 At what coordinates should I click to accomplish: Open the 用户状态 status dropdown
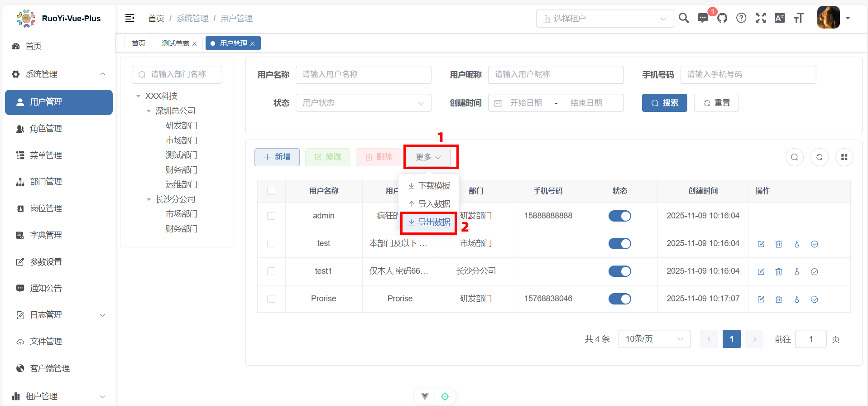[x=363, y=103]
